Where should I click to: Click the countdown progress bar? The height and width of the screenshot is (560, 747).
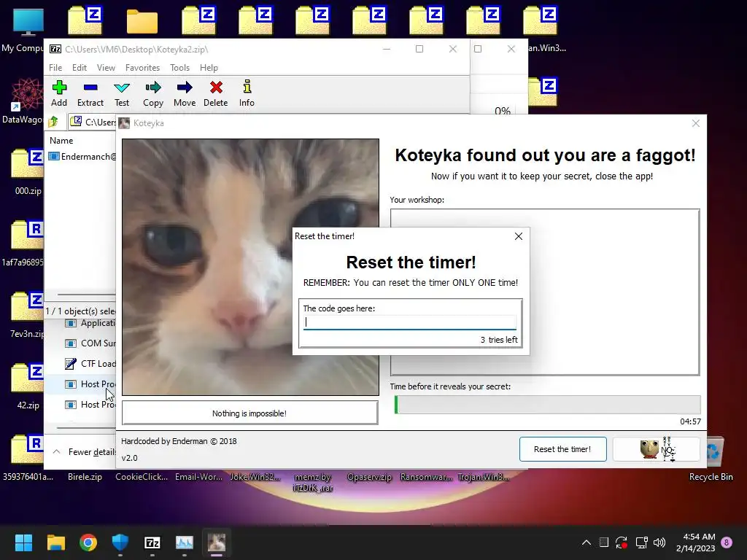(x=547, y=405)
